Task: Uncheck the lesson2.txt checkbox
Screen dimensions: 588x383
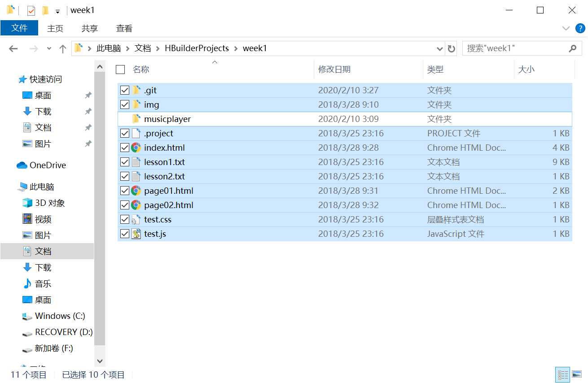Action: (x=125, y=177)
